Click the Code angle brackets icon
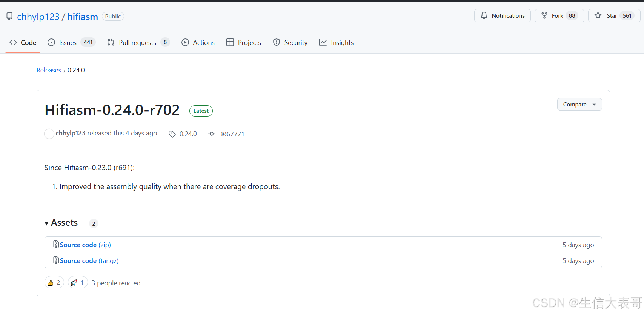The image size is (644, 314). (x=13, y=42)
